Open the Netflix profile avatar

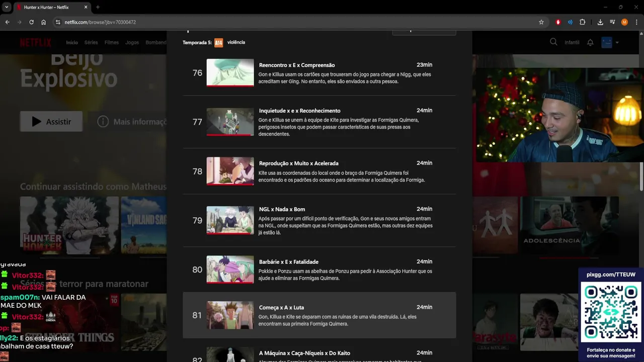[607, 42]
